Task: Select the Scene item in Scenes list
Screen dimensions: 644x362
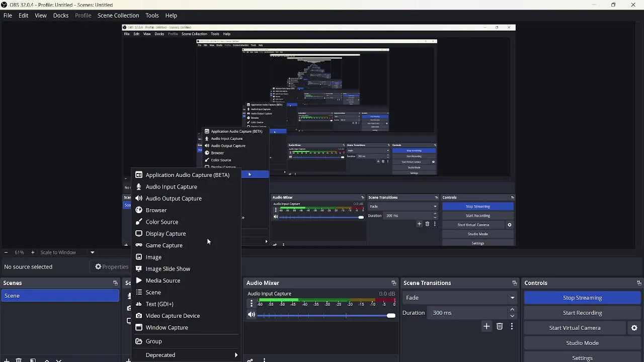Action: pos(60,296)
